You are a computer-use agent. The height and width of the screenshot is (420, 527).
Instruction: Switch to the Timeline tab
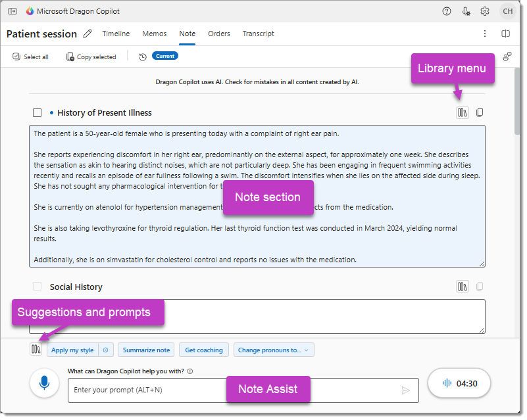[x=116, y=34]
